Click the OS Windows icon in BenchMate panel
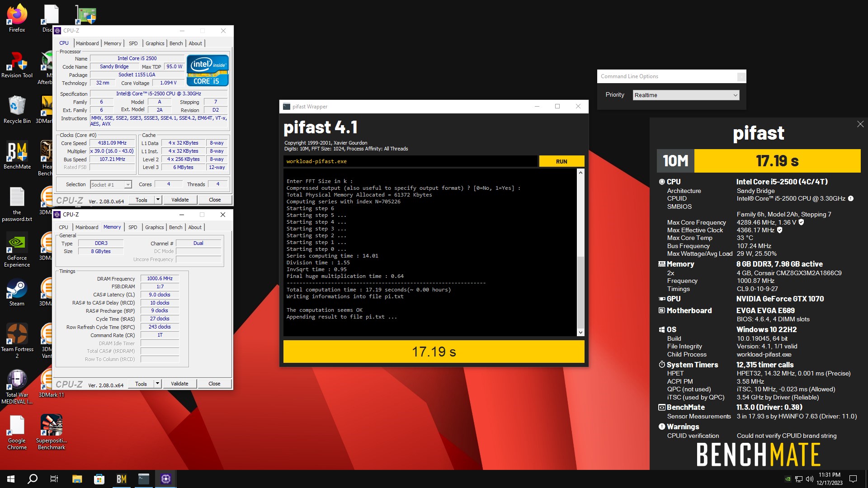This screenshot has width=868, height=488. (x=662, y=329)
